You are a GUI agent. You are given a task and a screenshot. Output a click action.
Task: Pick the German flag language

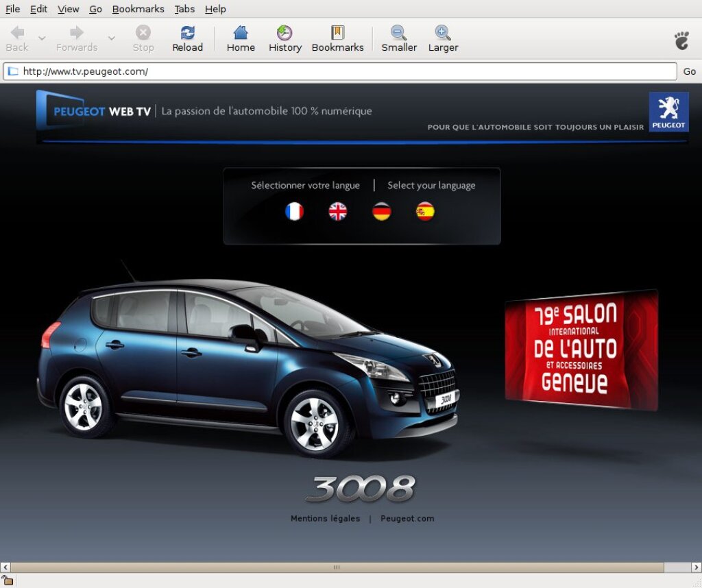point(382,211)
